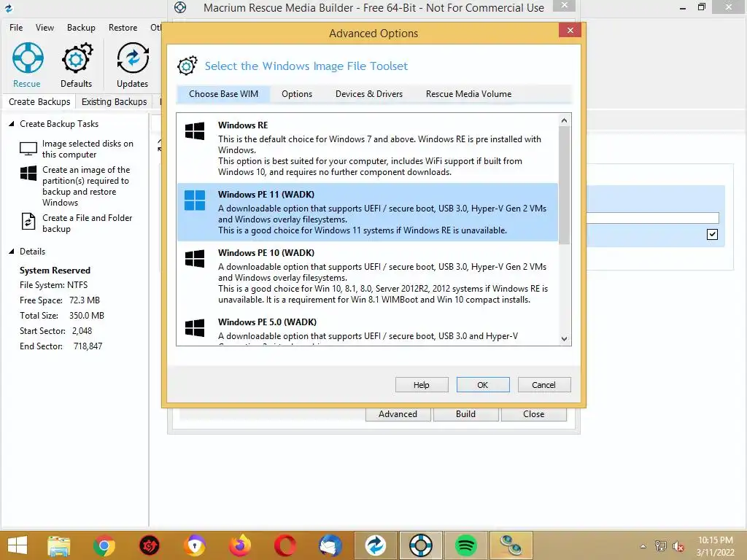Select Windows PE 5.0 (WADK) entry title

(267, 322)
